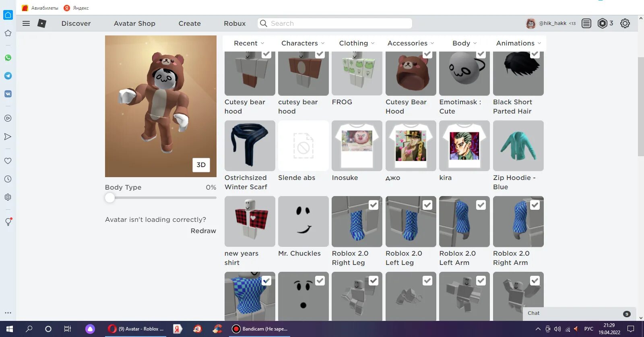Open bookmarks star in browser sidebar
This screenshot has height=337, width=644.
pos(8,33)
